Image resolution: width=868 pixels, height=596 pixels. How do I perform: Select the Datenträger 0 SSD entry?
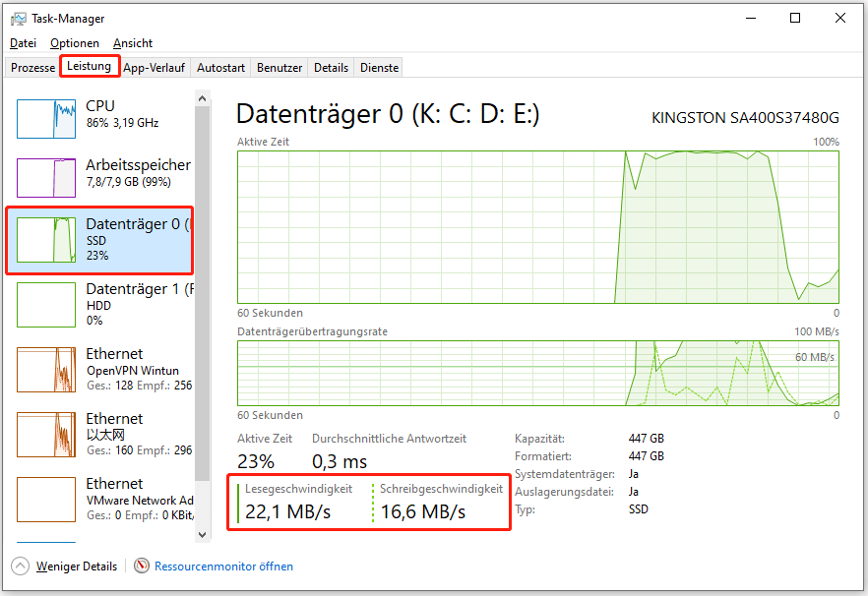pos(98,239)
